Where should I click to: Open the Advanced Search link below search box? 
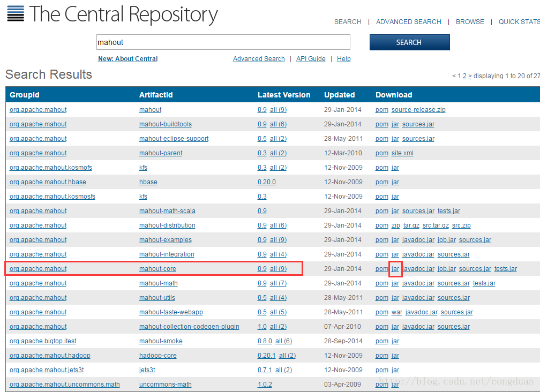tap(259, 59)
